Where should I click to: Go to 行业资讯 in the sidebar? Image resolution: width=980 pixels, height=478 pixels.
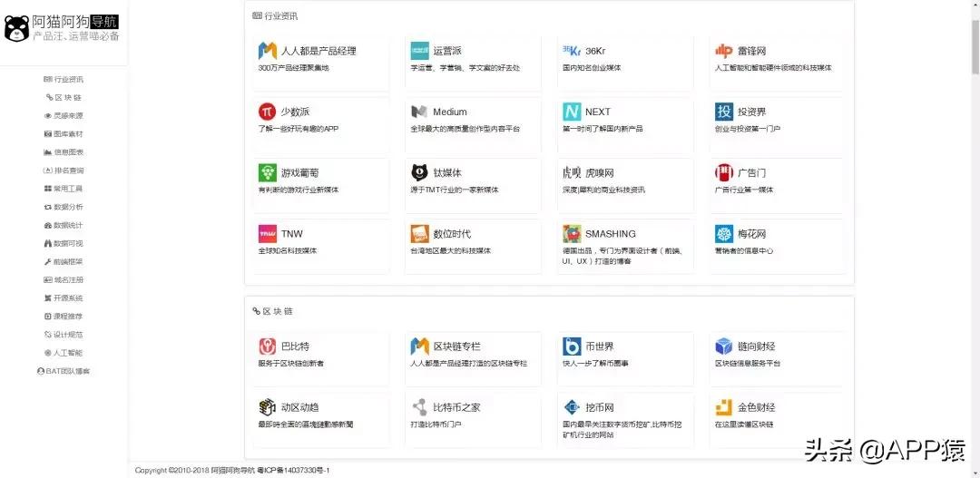[64, 79]
